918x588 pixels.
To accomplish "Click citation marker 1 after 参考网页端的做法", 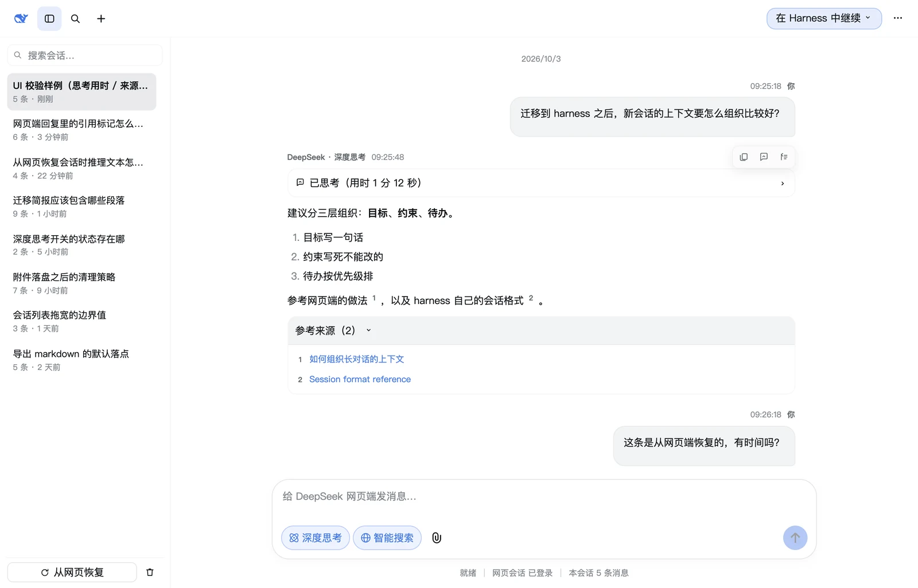I will [x=374, y=298].
